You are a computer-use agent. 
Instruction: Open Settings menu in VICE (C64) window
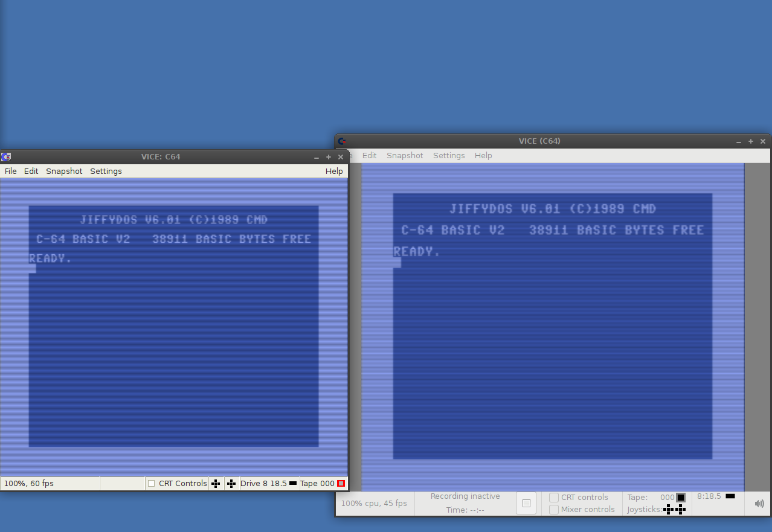click(449, 156)
